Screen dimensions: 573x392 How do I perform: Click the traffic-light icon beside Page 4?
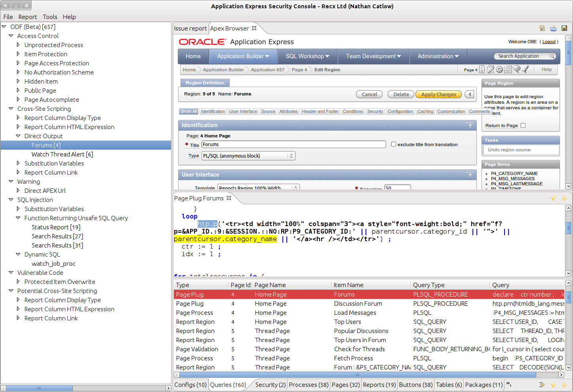tap(482, 70)
